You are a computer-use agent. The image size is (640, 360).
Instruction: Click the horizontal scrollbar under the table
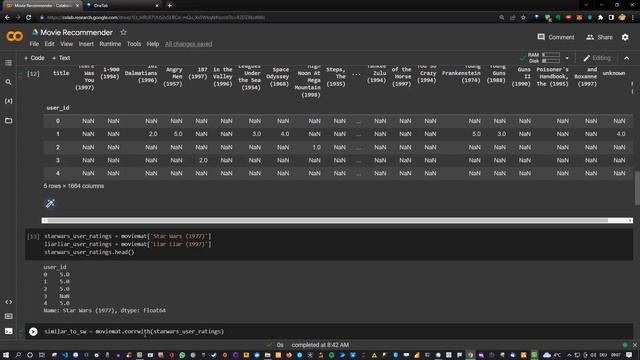point(337,220)
